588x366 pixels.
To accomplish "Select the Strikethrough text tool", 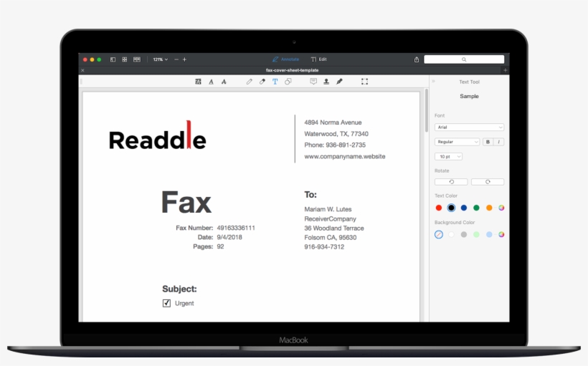I will click(x=224, y=82).
